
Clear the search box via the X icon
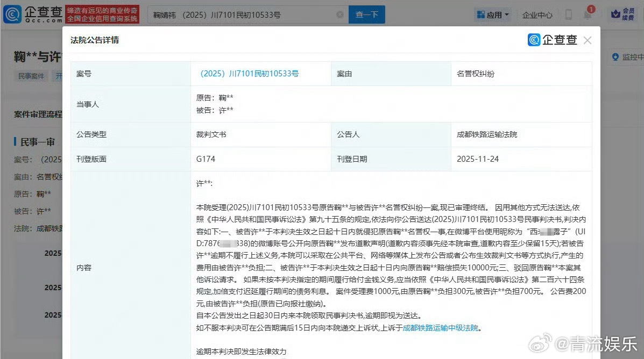tap(339, 15)
